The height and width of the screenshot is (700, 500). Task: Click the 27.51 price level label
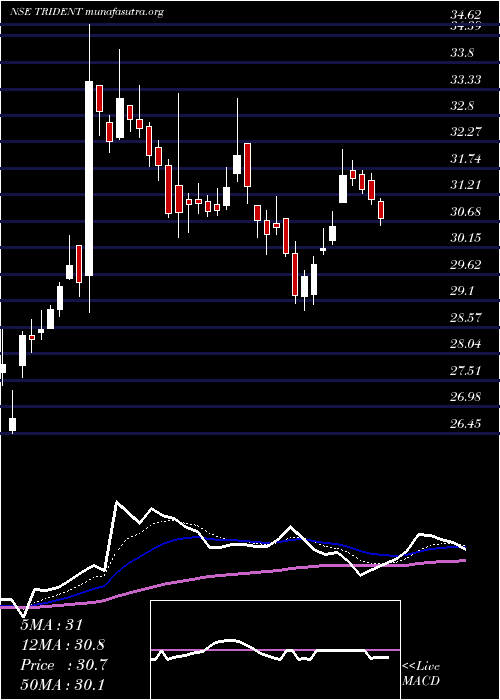point(466,371)
